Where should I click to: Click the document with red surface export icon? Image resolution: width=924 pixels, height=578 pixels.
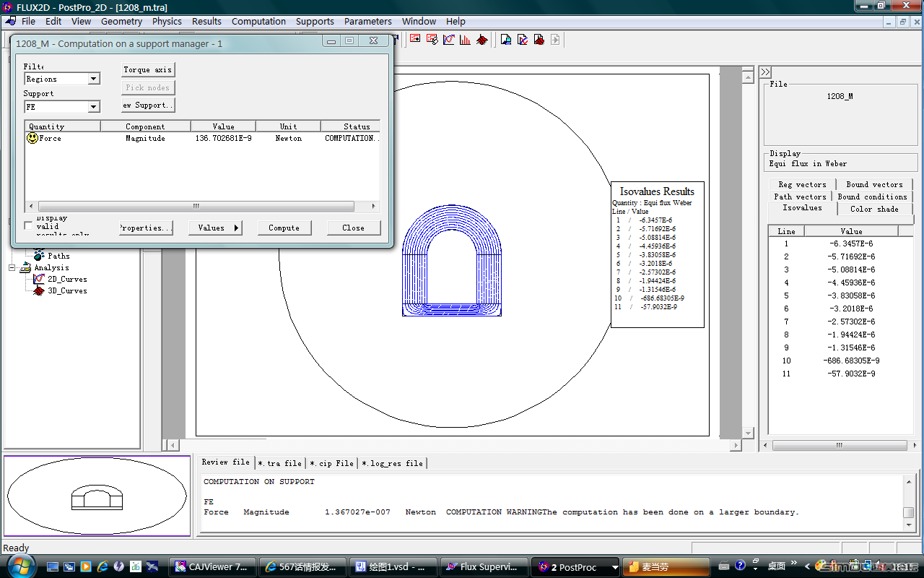539,39
